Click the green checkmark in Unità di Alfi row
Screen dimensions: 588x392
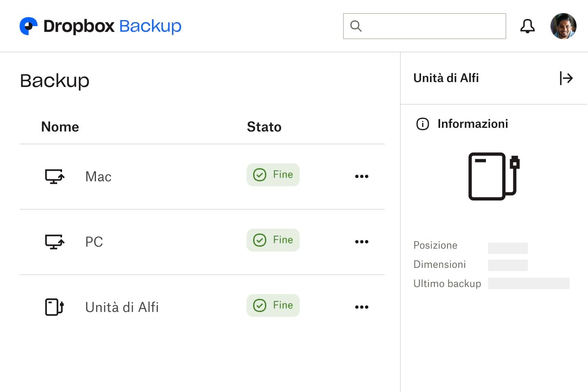(260, 305)
